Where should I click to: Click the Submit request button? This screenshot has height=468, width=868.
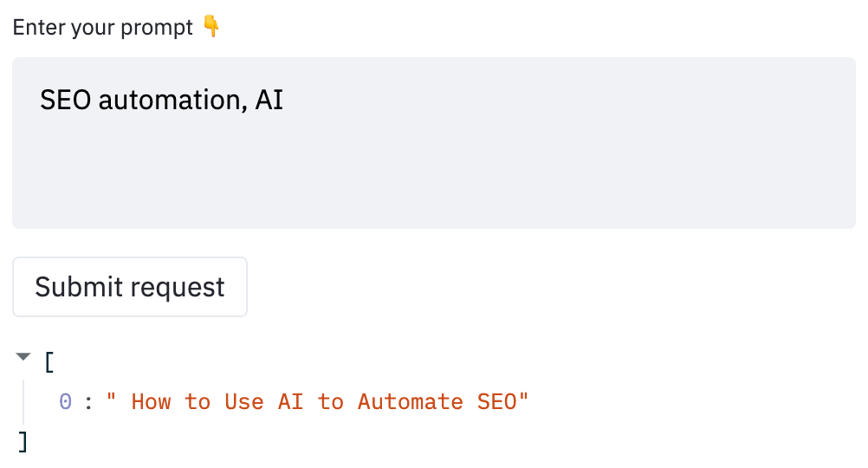130,287
